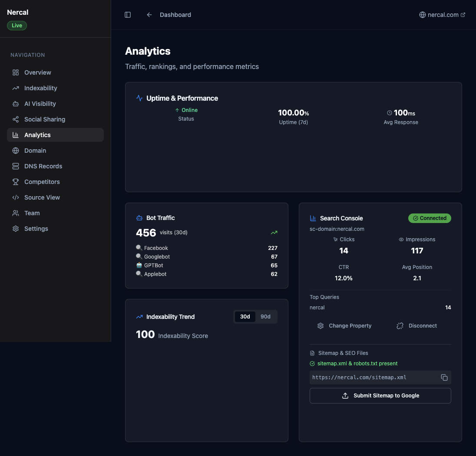This screenshot has width=476, height=456.
Task: Open the Team page
Action: click(55, 213)
